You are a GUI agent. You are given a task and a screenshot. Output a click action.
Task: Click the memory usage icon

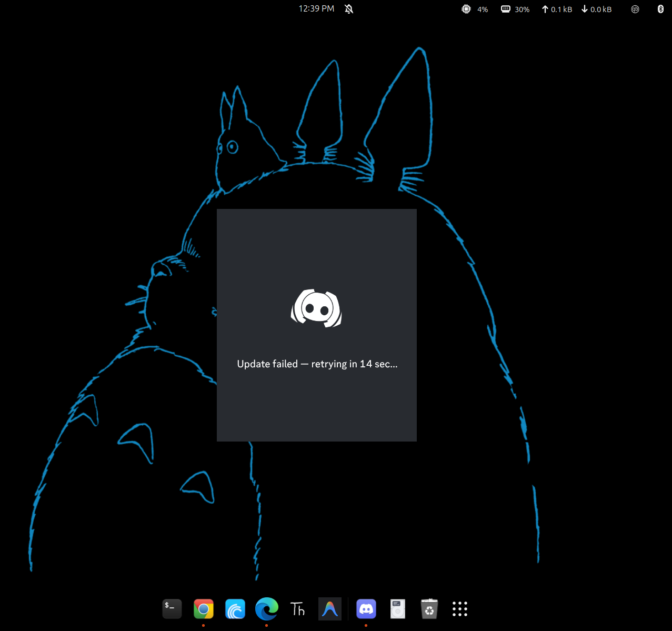(x=505, y=9)
